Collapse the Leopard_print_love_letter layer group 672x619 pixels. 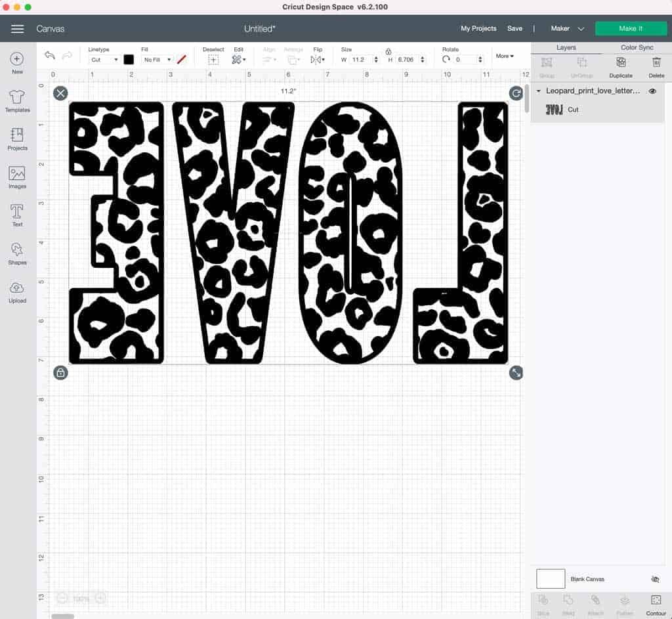coord(538,91)
